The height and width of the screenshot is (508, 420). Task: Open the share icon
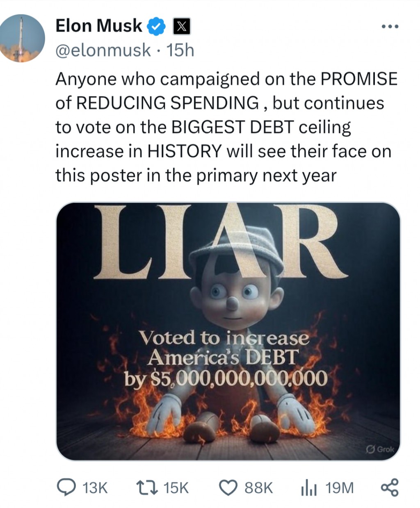click(x=389, y=487)
